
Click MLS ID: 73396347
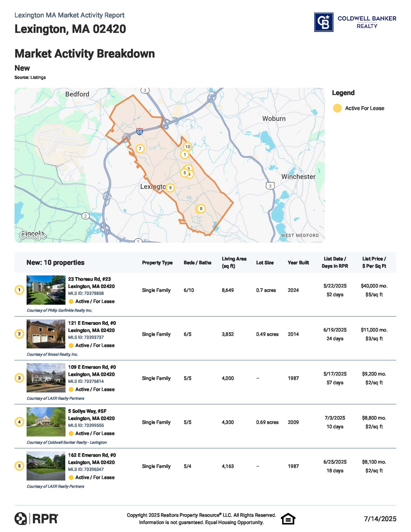click(86, 469)
